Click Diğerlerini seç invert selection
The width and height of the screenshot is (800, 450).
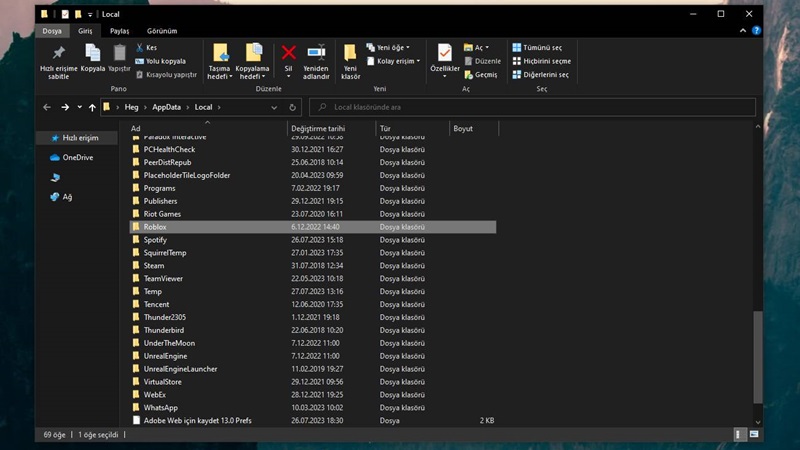pyautogui.click(x=540, y=74)
